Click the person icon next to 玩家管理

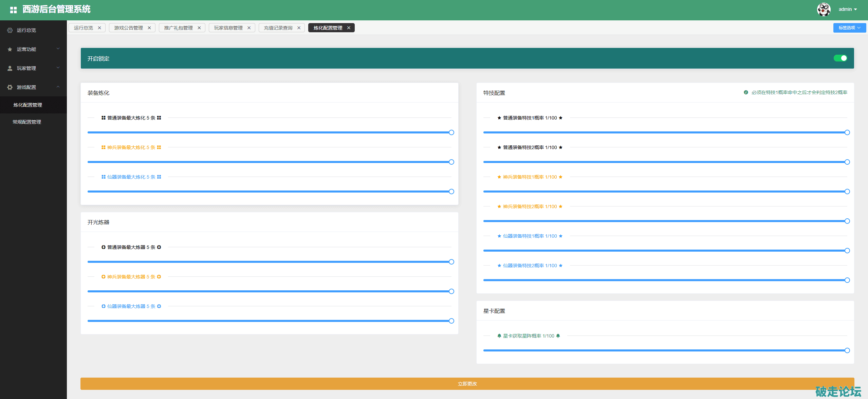point(10,68)
